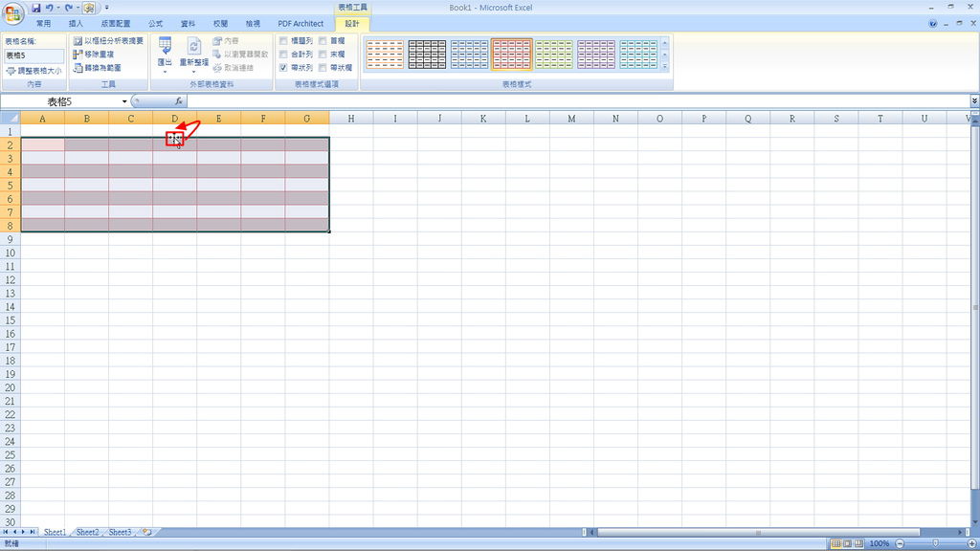The image size is (980, 551).
Task: Click the Office button logo
Action: pyautogui.click(x=13, y=11)
